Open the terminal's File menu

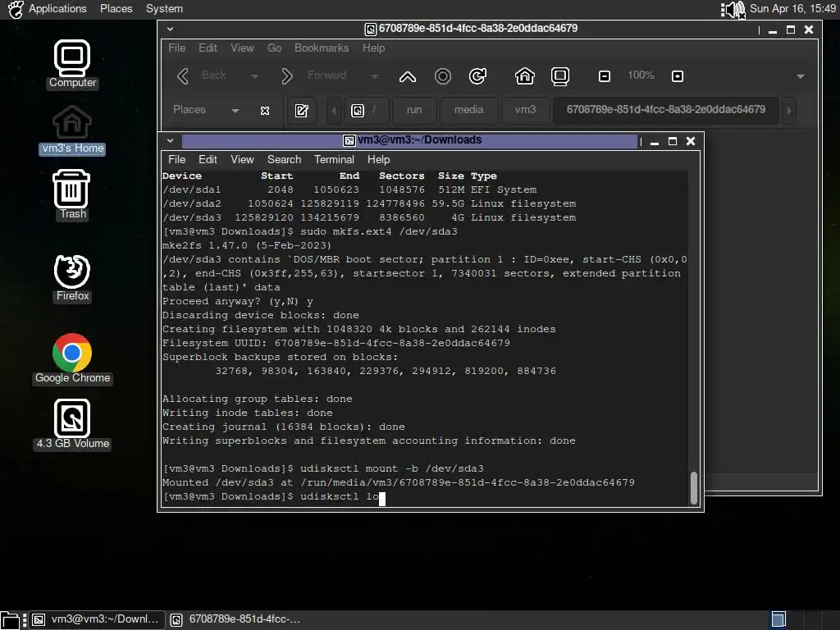pos(177,160)
